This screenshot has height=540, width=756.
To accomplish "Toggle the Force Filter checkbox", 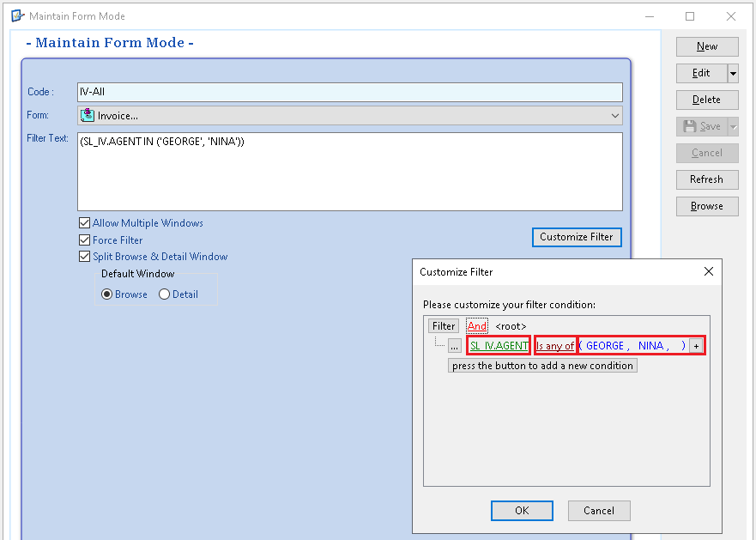I will pyautogui.click(x=84, y=240).
